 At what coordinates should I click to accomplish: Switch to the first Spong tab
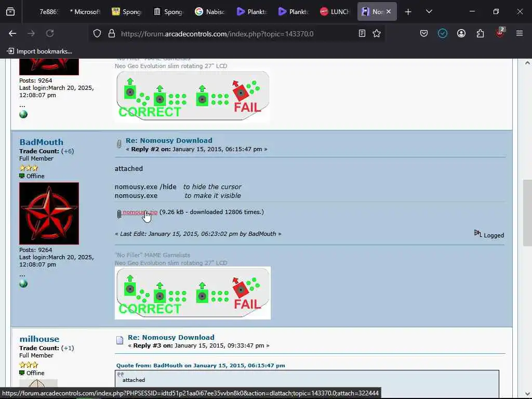click(127, 11)
